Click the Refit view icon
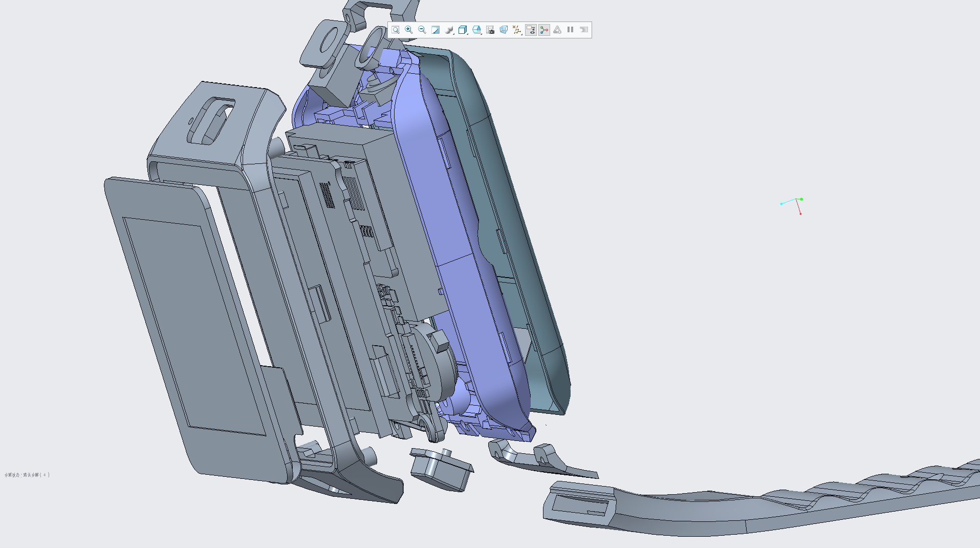980x548 pixels. pos(395,30)
